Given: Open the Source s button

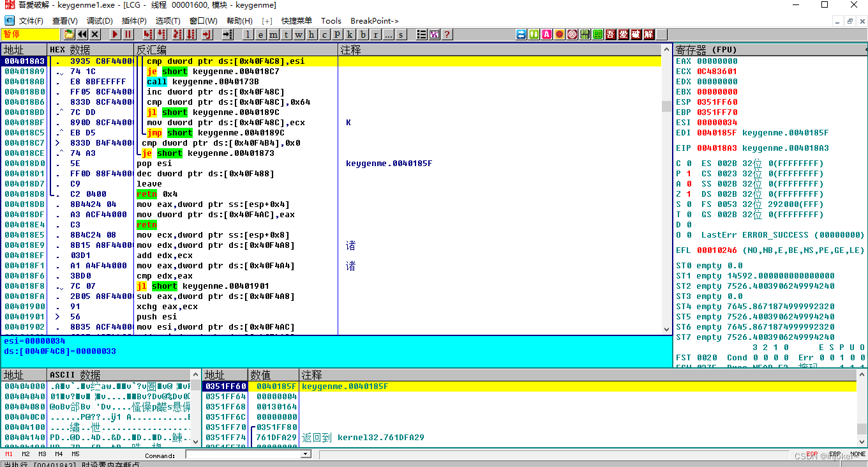Looking at the screenshot, I should point(401,34).
